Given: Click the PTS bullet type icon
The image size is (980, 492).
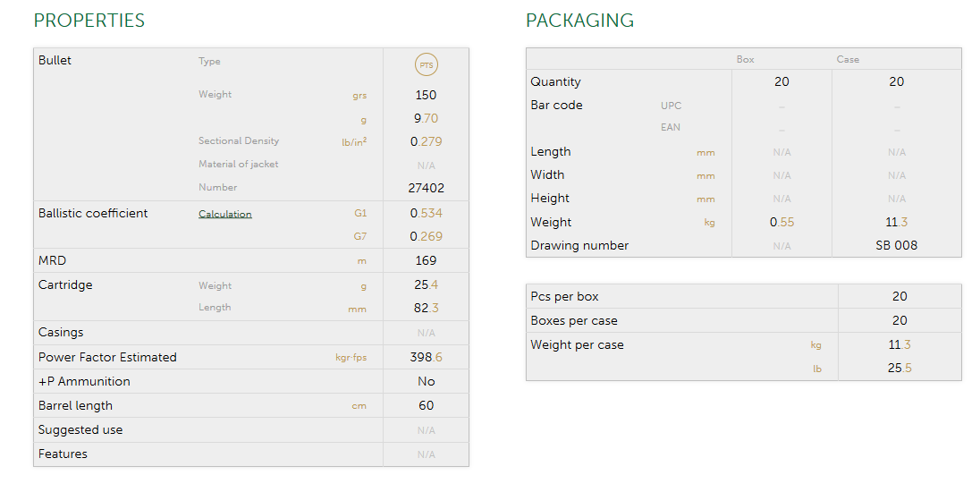Looking at the screenshot, I should pos(427,64).
